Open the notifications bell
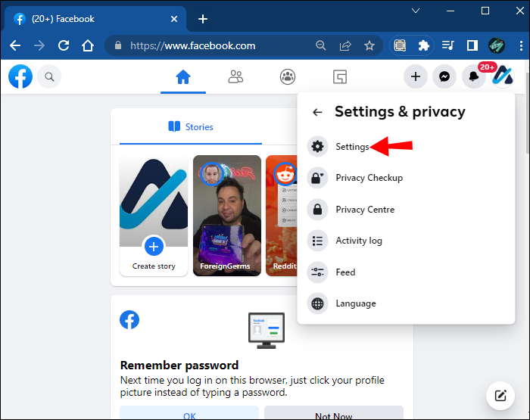This screenshot has height=420, width=530. [473, 76]
